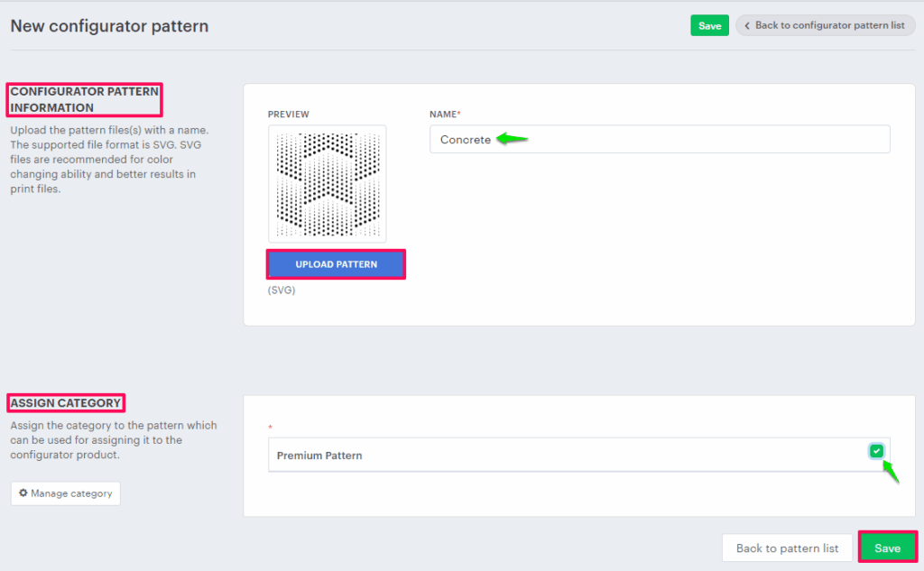Click the green Save button at top

tap(709, 25)
